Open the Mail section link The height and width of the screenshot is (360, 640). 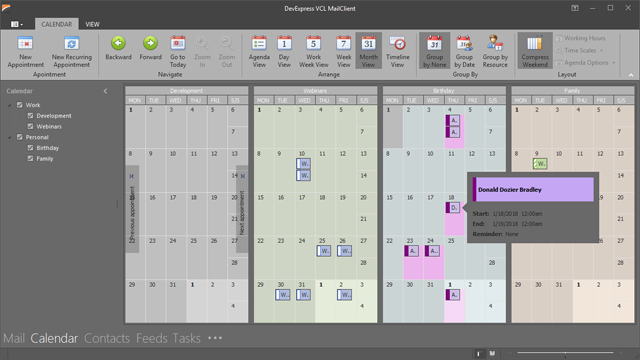(14, 338)
